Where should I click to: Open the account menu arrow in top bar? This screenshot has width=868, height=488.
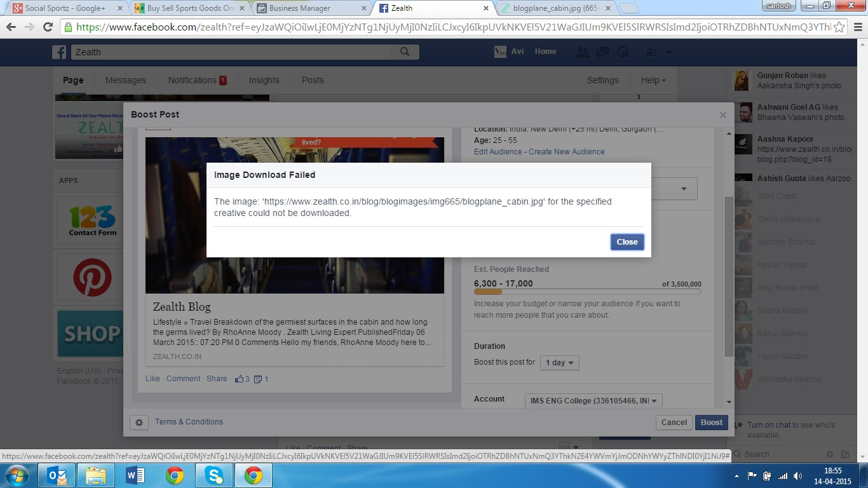(x=668, y=52)
